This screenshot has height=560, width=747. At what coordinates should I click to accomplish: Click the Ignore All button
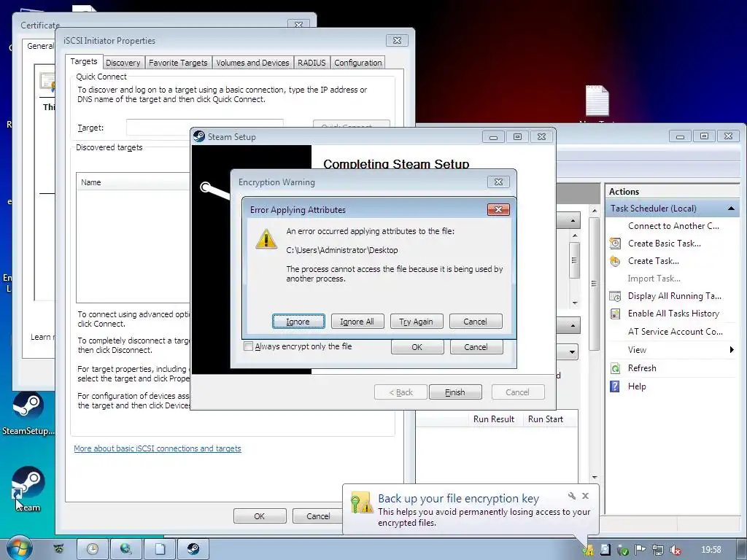pos(357,322)
